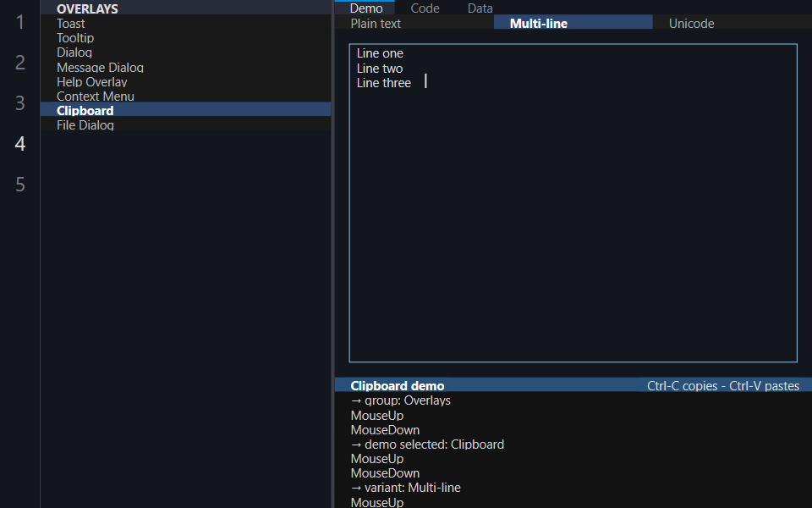The image size is (812, 508).
Task: Select the Clipboard demo entry
Action: pos(185,110)
